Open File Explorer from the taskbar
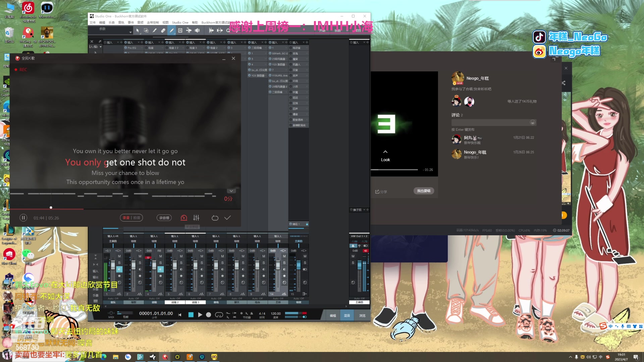The height and width of the screenshot is (362, 644). 116,357
